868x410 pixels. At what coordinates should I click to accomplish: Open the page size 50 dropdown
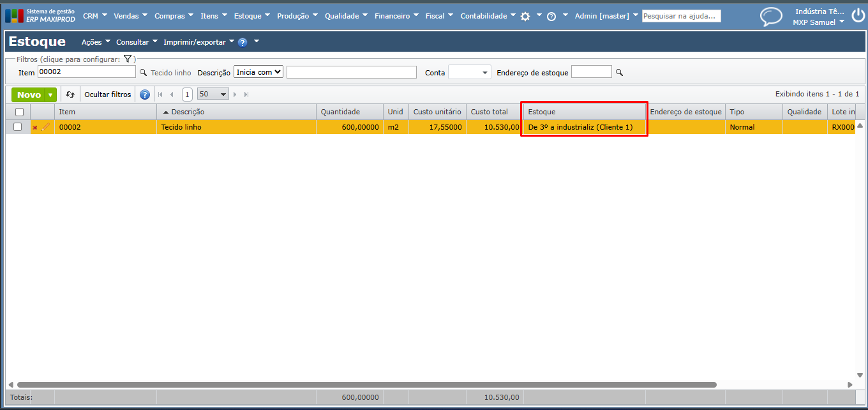point(213,95)
